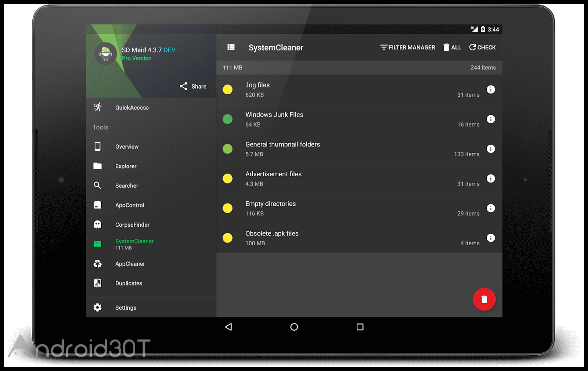Screen dimensions: 588x371
Task: Click the yellow dot of Advertisement files
Action: [x=228, y=178]
